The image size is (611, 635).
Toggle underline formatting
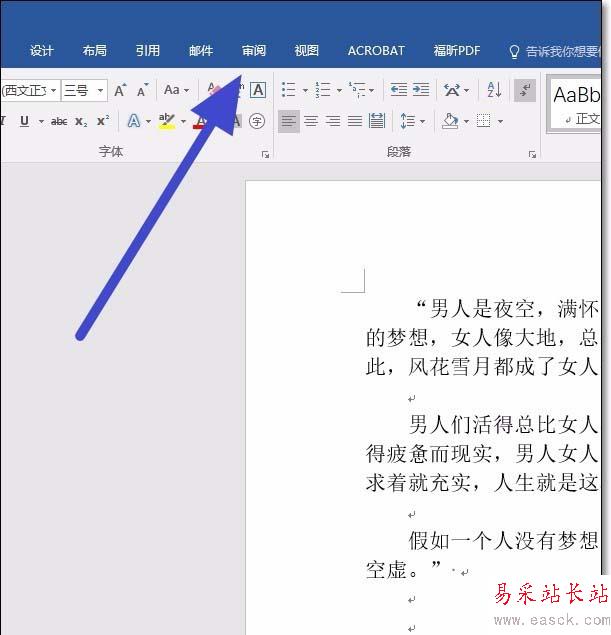pyautogui.click(x=24, y=121)
